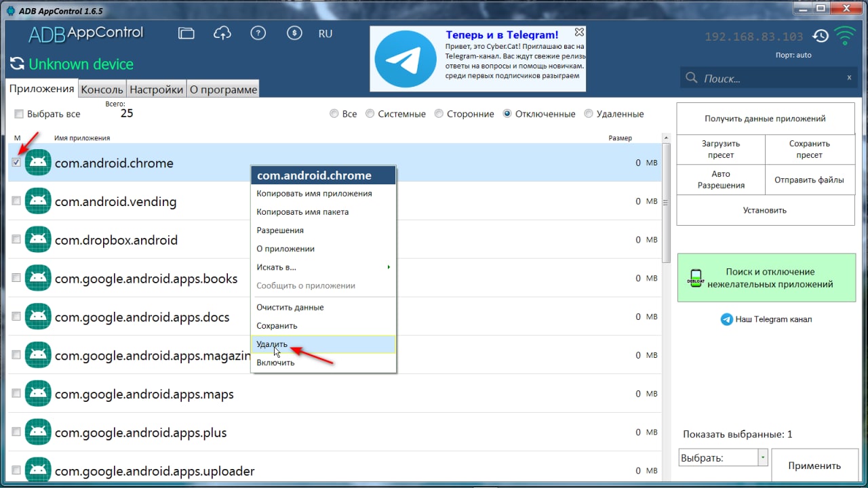Viewport: 868px width, 488px height.
Task: Click the Авто Разрешения button
Action: (x=721, y=180)
